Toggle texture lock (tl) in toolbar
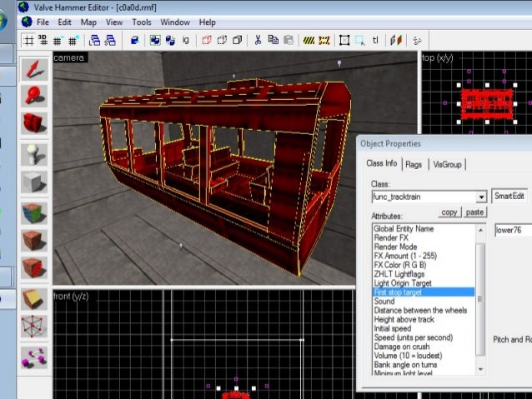Viewport: 532px width, 399px height. click(x=376, y=39)
